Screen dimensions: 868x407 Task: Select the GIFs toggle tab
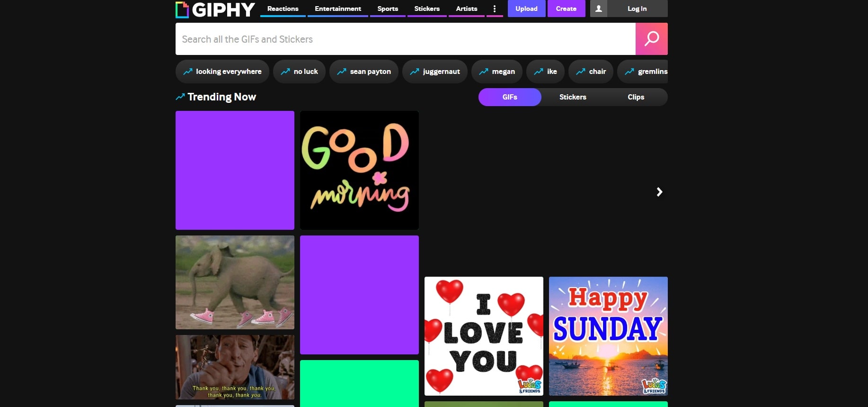coord(510,97)
